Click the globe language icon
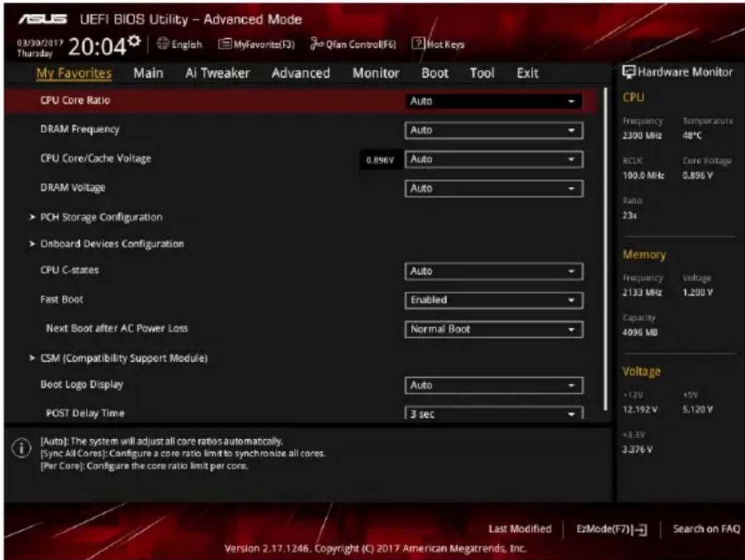This screenshot has width=745, height=560. click(x=163, y=44)
